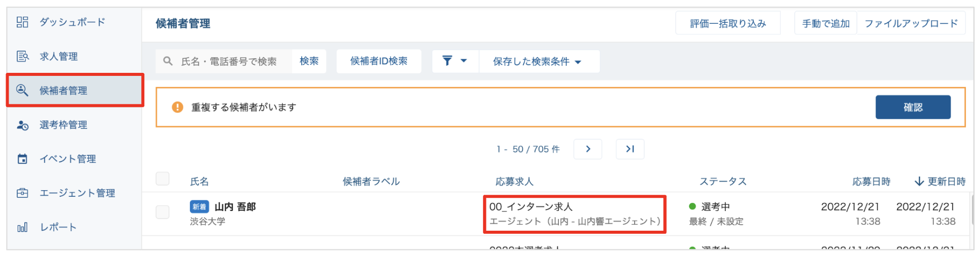The height and width of the screenshot is (256, 980).
Task: Click the Dashboard icon in sidebar
Action: (x=22, y=22)
